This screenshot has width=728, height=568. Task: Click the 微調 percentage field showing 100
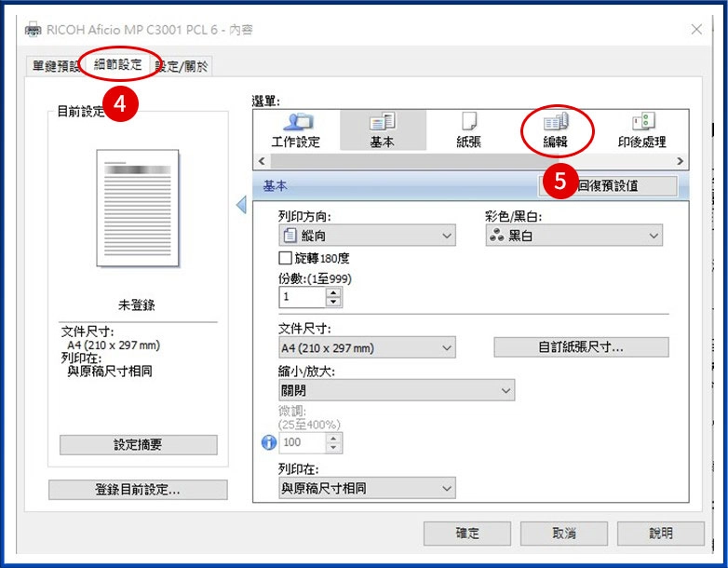coord(303,442)
